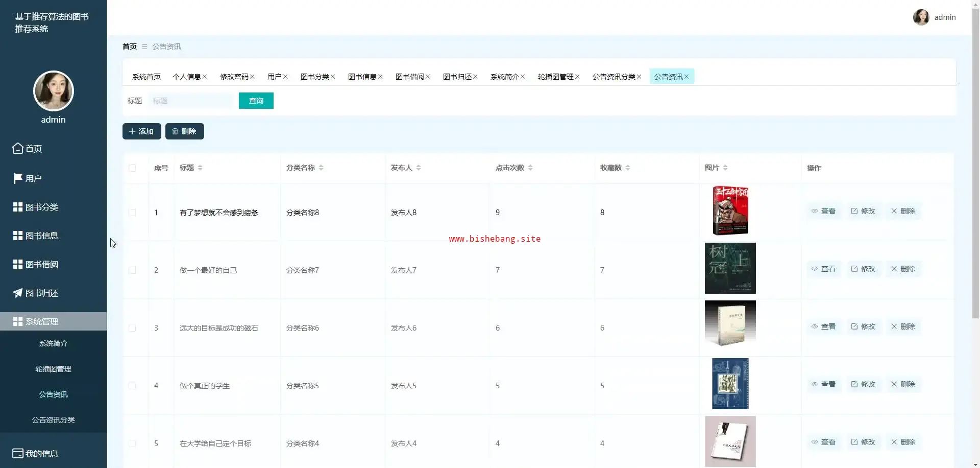Close the 轮播图管理 tab with its X
980x468 pixels.
pyautogui.click(x=577, y=77)
